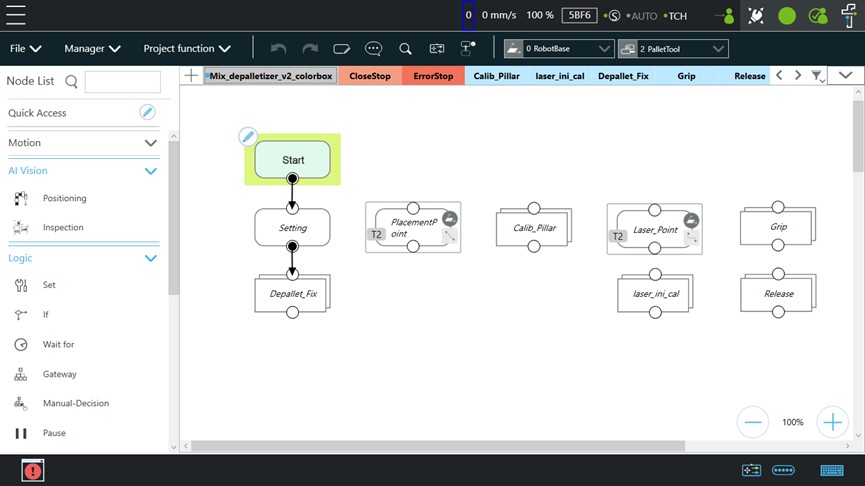Collapse the Logic category
Viewport: 865px width, 486px height.
click(151, 258)
